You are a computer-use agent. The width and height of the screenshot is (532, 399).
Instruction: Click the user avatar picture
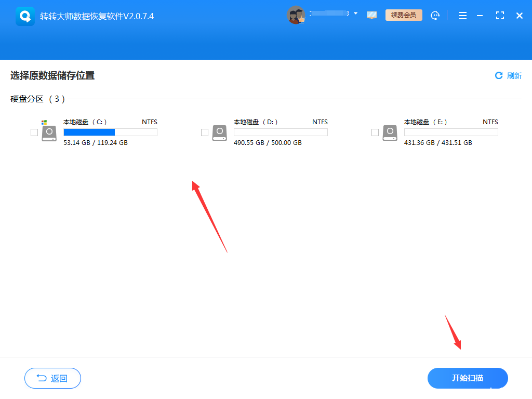(296, 15)
